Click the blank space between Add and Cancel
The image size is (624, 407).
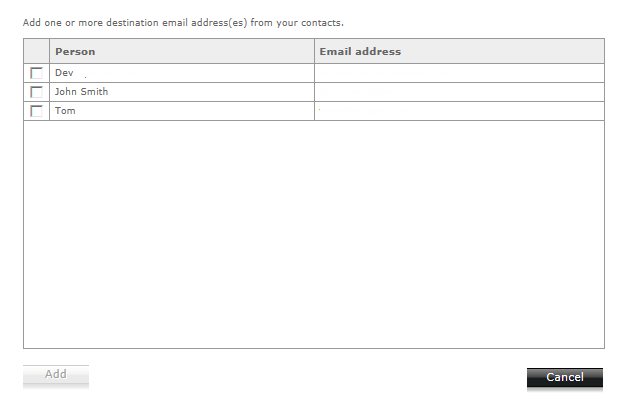(x=308, y=376)
